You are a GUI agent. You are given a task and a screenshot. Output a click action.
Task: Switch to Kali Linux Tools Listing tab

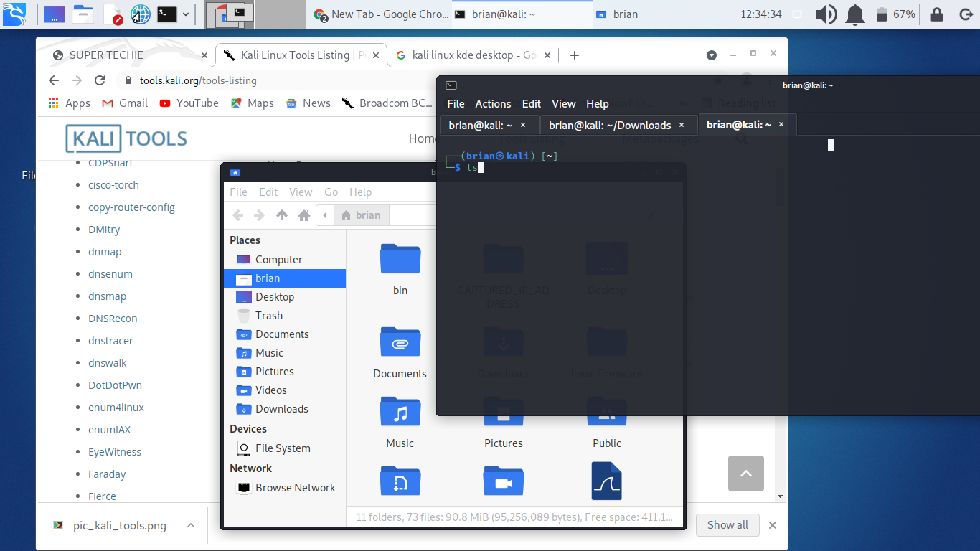pos(301,55)
